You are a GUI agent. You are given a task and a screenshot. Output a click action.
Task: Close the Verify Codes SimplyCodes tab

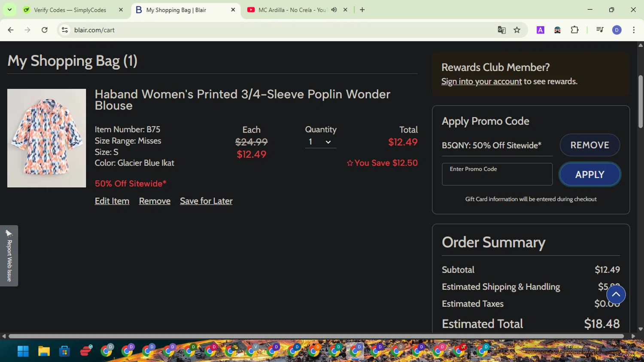tap(121, 9)
